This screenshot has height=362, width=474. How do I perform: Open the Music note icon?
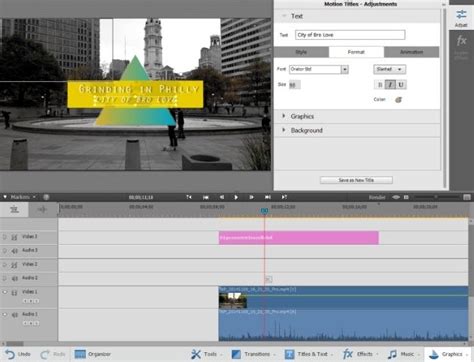coord(392,354)
